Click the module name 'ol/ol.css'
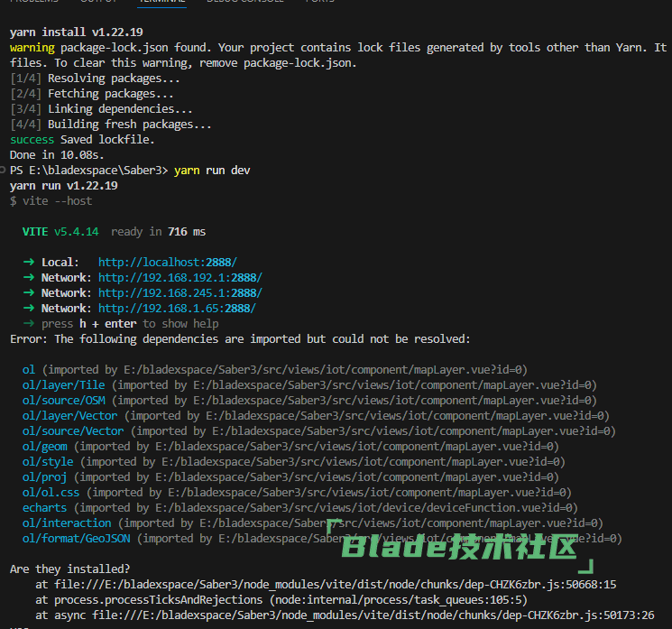This screenshot has height=629, width=672. 51,492
